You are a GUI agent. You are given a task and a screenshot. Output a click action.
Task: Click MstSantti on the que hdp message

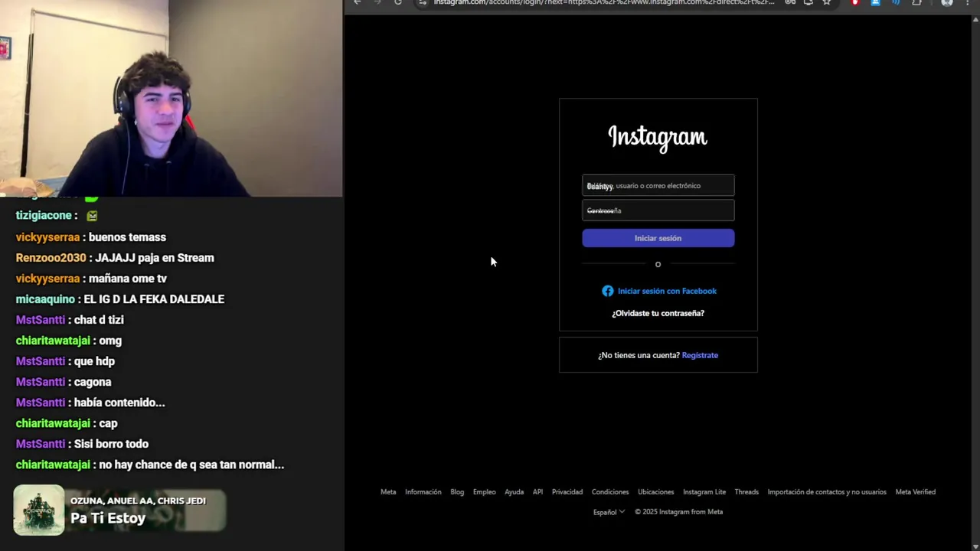tap(41, 361)
